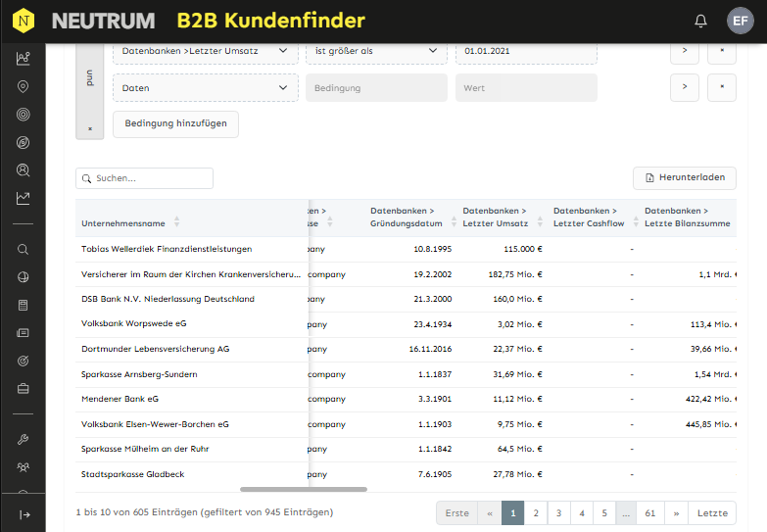767x532 pixels.
Task: Open the person search sidebar icon
Action: [23, 170]
